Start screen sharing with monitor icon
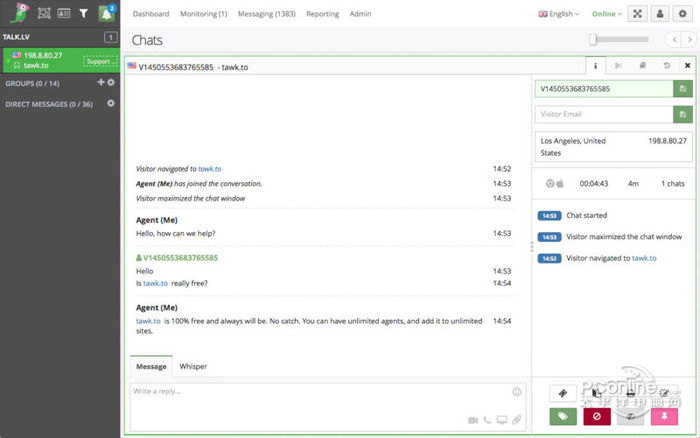The width and height of the screenshot is (700, 438). point(502,420)
